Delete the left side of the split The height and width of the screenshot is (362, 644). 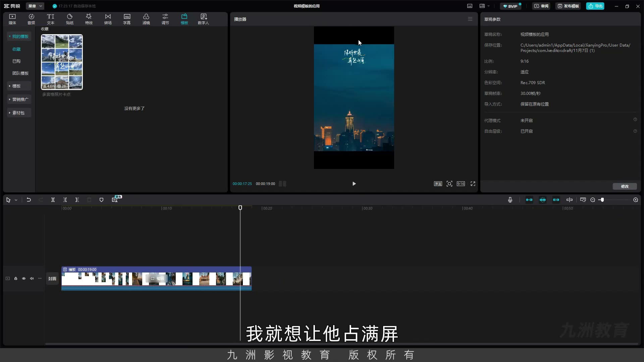65,200
